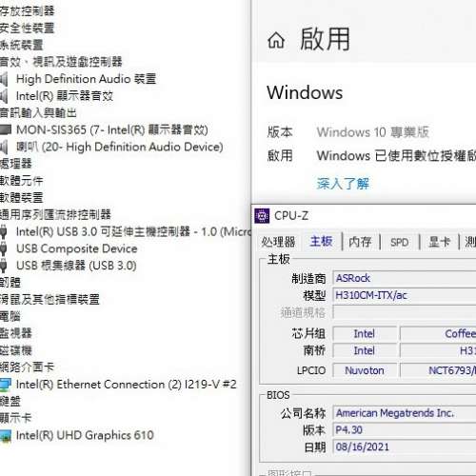Select Intel(R) 顯示器音效 device entry
Screen dimensions: 476x476
pyautogui.click(x=65, y=96)
